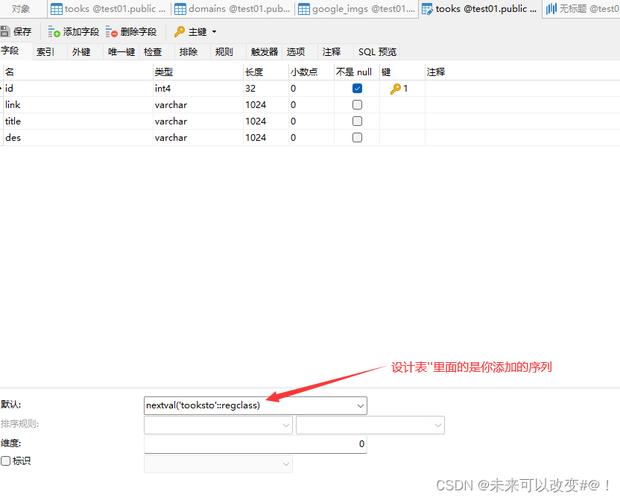This screenshot has height=500, width=620.
Task: Select the Fields (字段) sub-tab
Action: pyautogui.click(x=10, y=51)
